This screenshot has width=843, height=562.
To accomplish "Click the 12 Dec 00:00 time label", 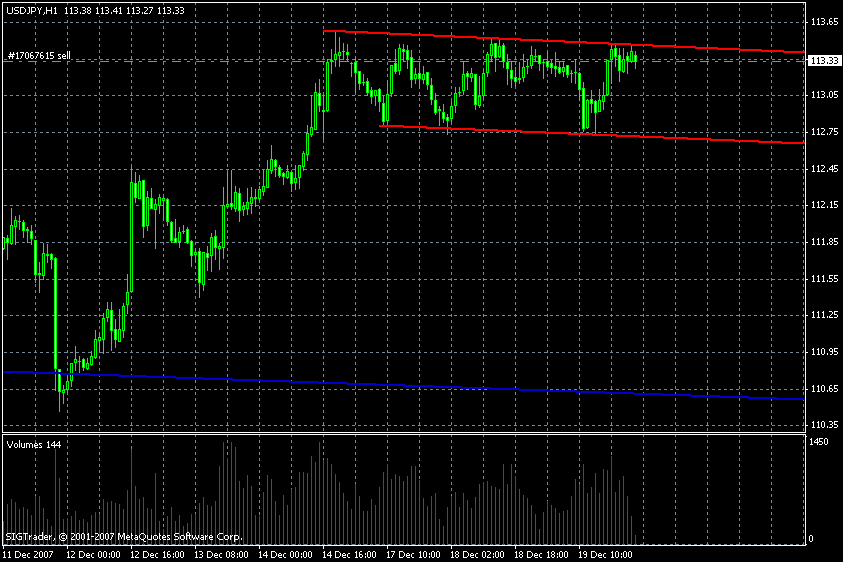I will (93, 554).
